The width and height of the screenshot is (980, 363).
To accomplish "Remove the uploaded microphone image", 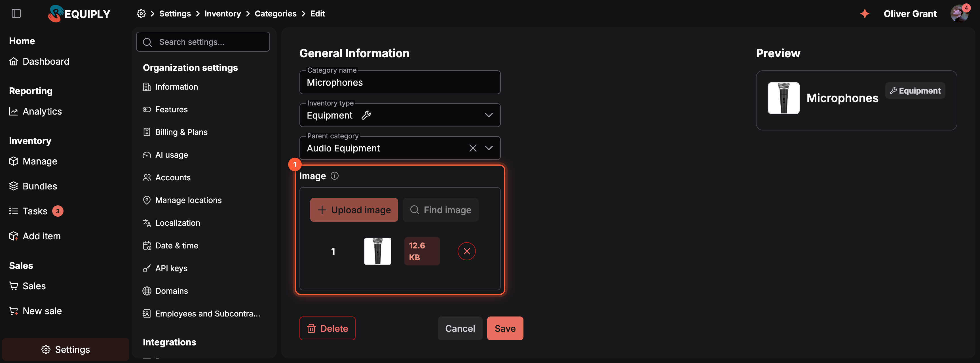I will coord(466,251).
